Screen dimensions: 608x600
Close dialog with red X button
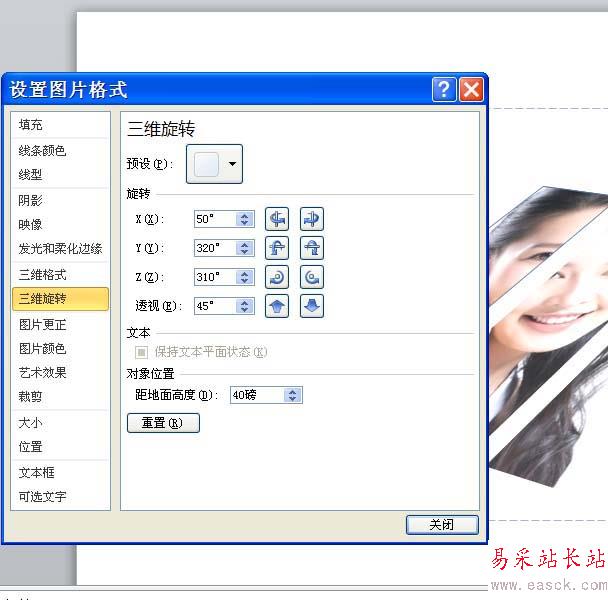(471, 90)
